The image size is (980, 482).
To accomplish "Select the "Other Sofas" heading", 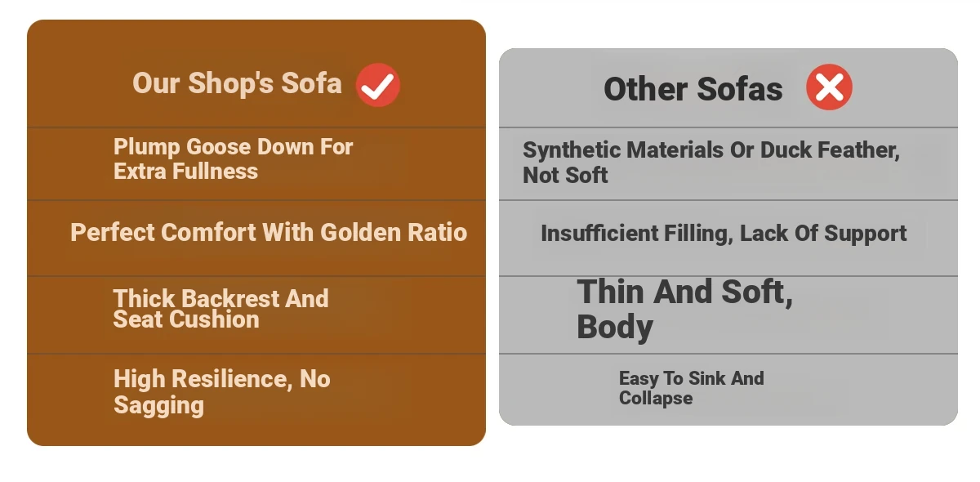I will point(693,89).
